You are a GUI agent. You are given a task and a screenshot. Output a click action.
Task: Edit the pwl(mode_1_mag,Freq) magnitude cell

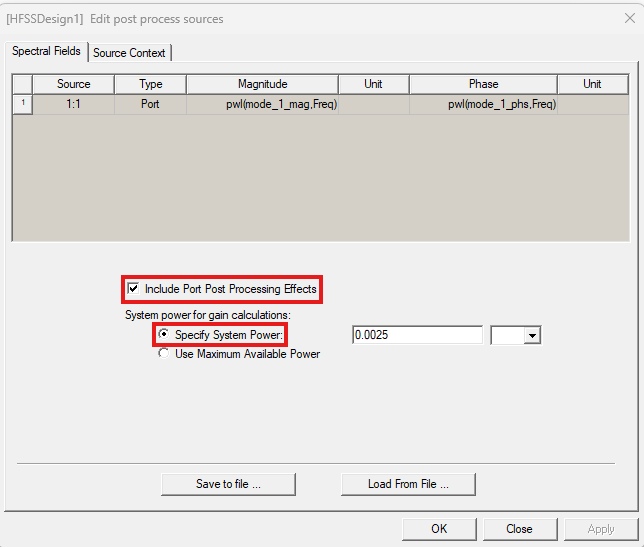[262, 103]
